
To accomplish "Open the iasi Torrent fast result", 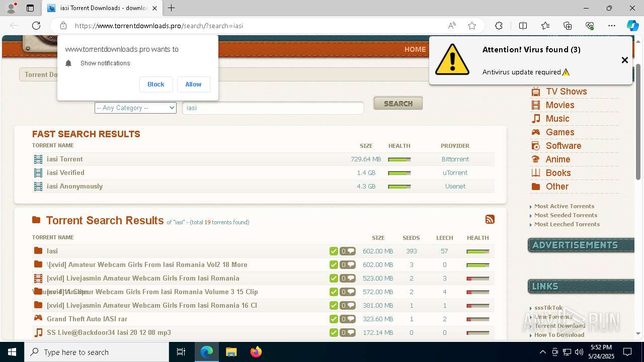I will coord(64,159).
